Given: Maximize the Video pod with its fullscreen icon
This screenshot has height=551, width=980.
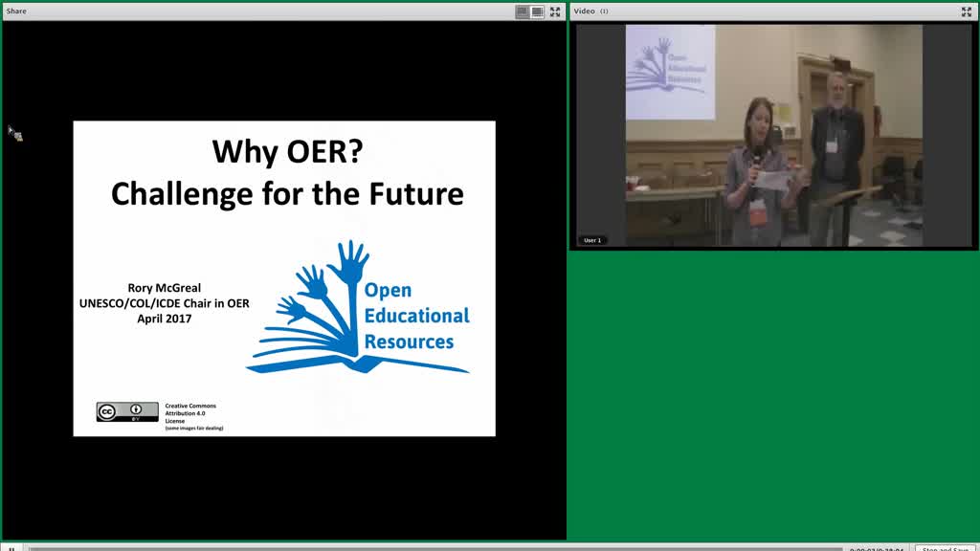Looking at the screenshot, I should click(x=967, y=11).
